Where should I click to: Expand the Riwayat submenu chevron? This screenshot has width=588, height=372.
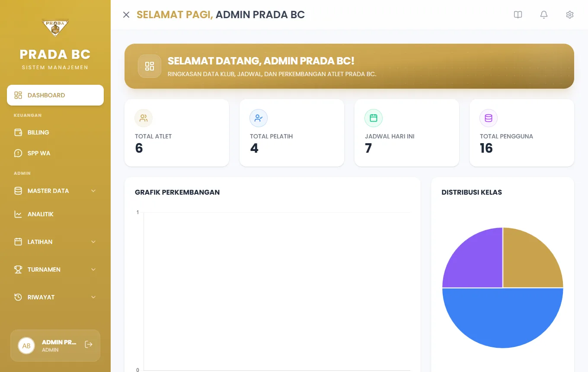93,297
